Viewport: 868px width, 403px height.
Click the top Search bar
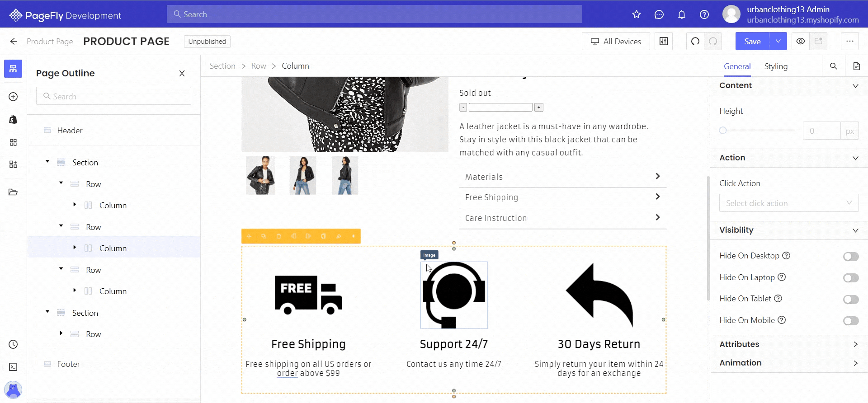coord(374,14)
